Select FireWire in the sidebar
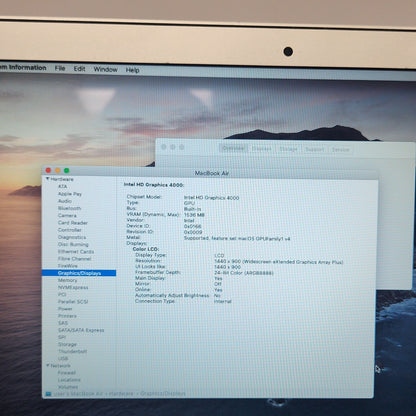Screen dimensions: 416x416 click(x=68, y=266)
